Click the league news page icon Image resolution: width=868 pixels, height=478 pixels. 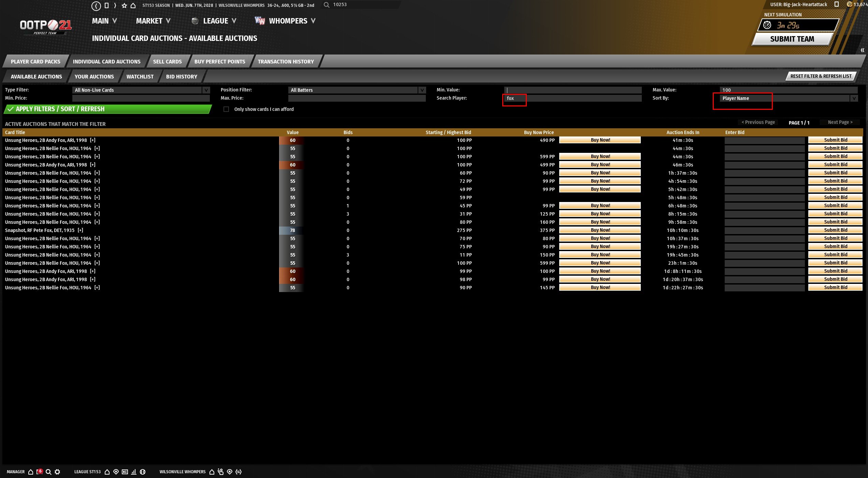coord(125,472)
